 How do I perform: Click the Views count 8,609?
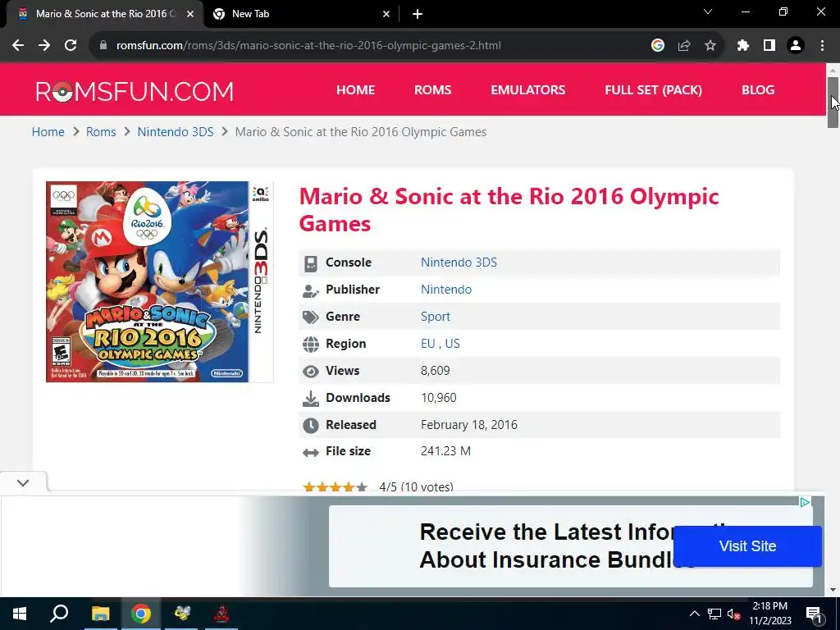(x=435, y=371)
